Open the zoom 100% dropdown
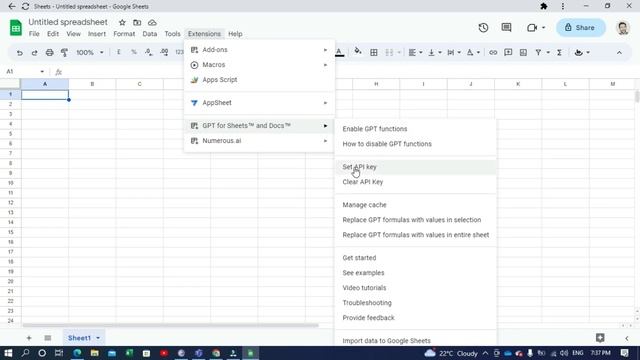 click(89, 52)
